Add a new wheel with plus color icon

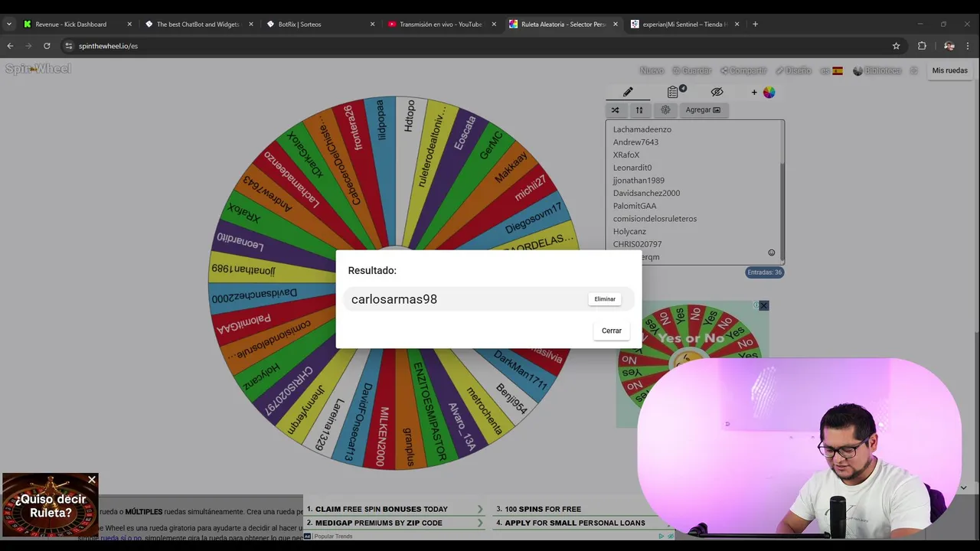coord(763,92)
